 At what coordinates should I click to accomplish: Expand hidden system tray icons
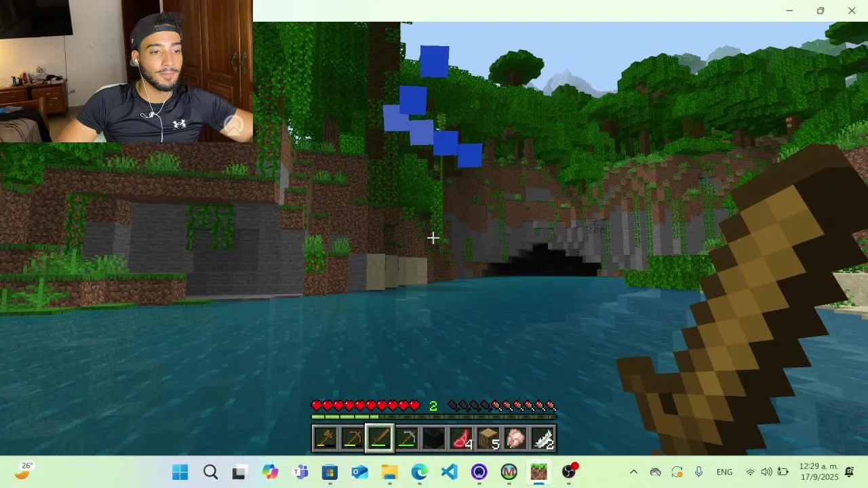click(633, 472)
